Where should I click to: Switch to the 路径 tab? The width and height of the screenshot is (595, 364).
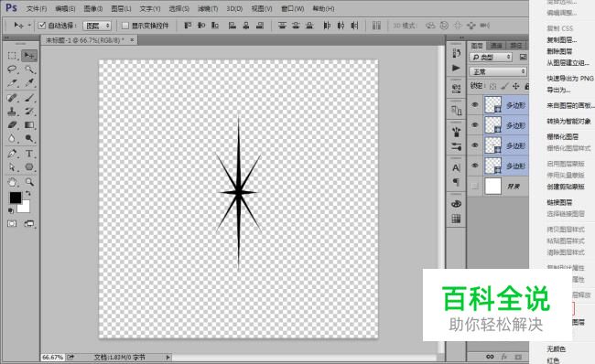click(515, 46)
